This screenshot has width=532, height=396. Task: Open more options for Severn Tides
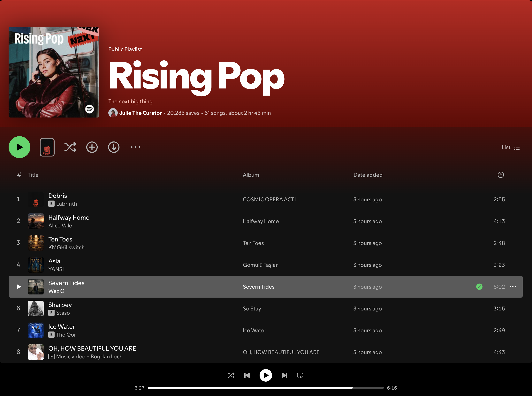coord(513,287)
